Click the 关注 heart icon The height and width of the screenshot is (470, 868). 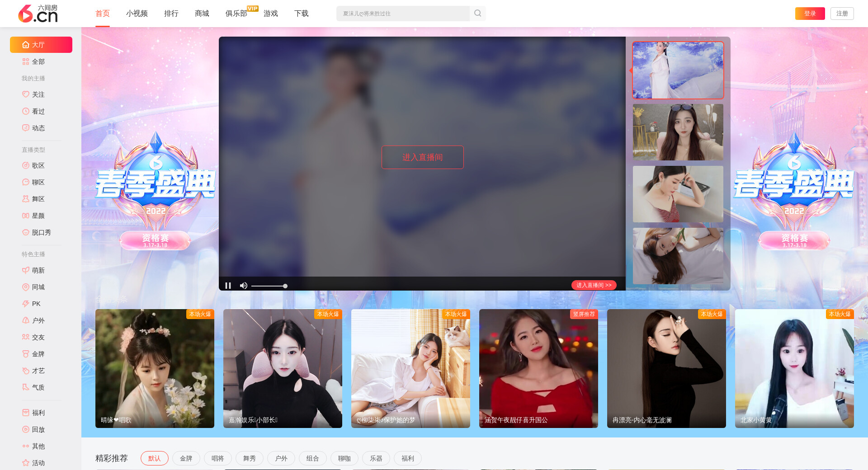coord(26,94)
